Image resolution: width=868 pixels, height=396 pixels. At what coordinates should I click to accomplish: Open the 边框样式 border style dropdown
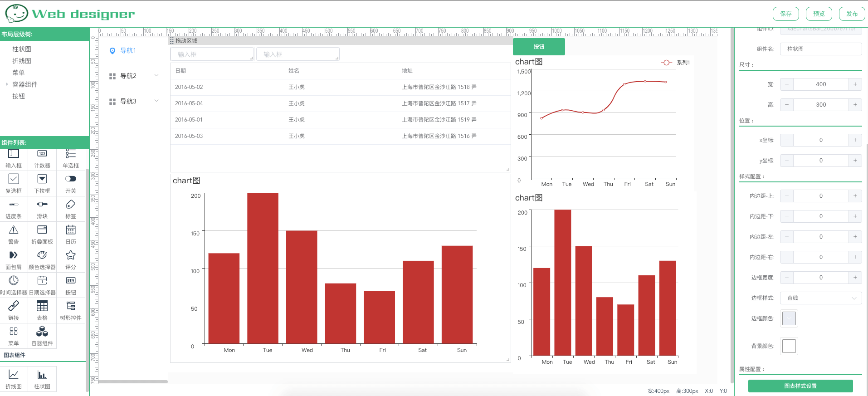click(821, 298)
